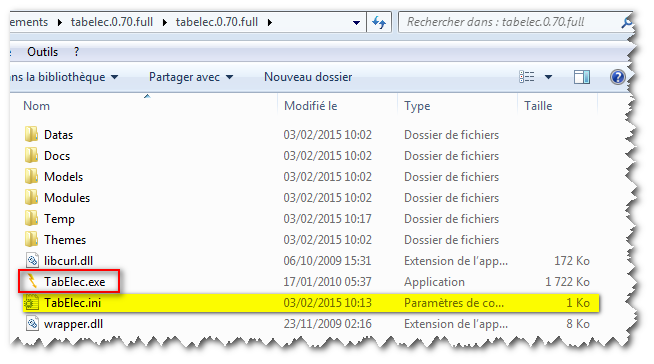Click date 03/02/2015 10:17 of Temp
The height and width of the screenshot is (364, 654).
[x=327, y=219]
